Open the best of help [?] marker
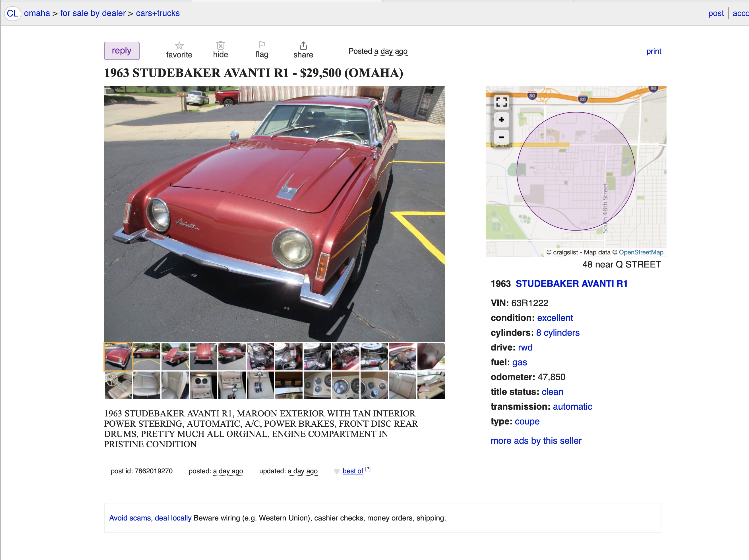Viewport: 749px width, 560px height. click(x=368, y=469)
